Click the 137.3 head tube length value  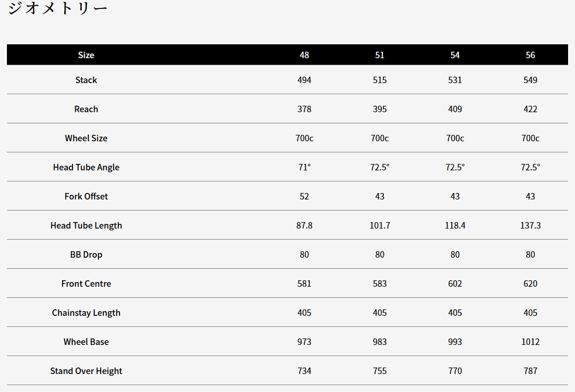(x=530, y=225)
